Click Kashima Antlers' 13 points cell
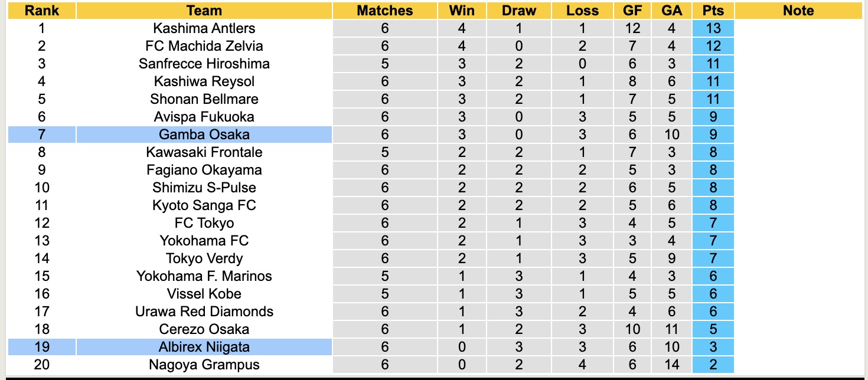868x380 pixels. click(713, 28)
